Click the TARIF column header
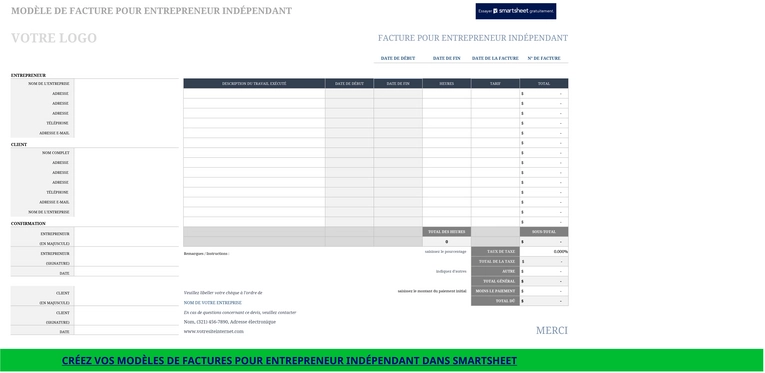The height and width of the screenshot is (373, 765). 495,83
